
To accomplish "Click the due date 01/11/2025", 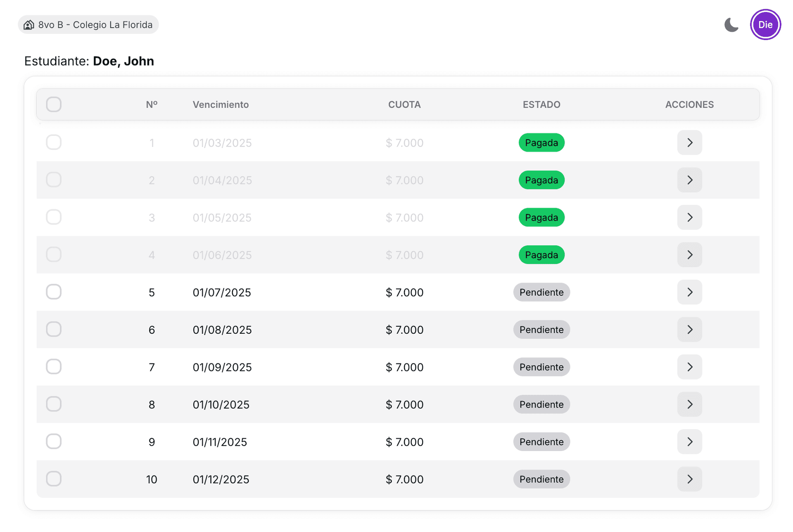I will [220, 442].
